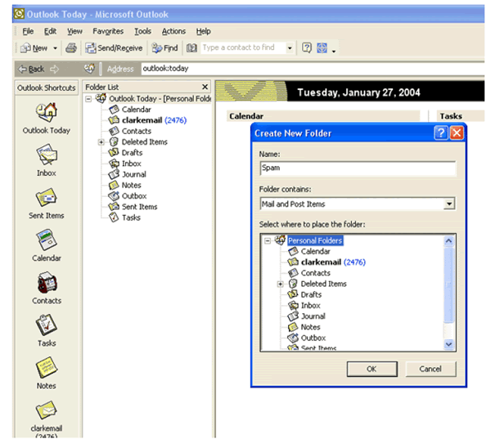Close the Folder List pane
The width and height of the screenshot is (491, 448).
[205, 87]
